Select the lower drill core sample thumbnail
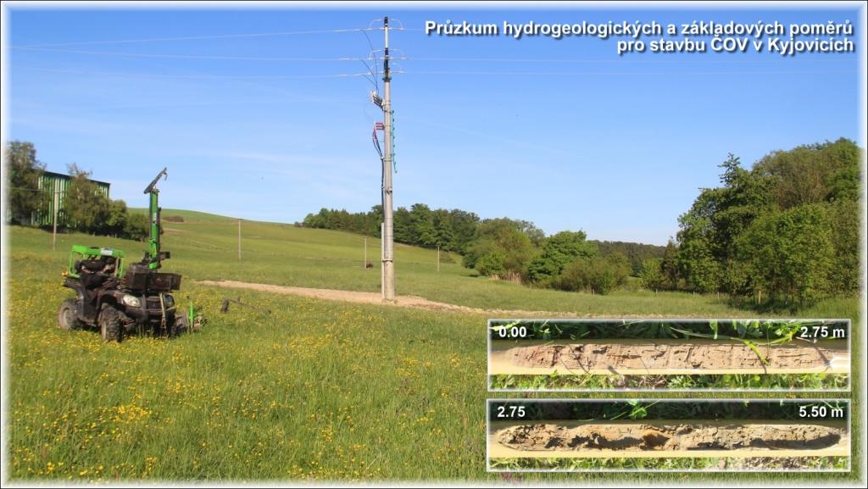The height and width of the screenshot is (489, 868). 669,435
